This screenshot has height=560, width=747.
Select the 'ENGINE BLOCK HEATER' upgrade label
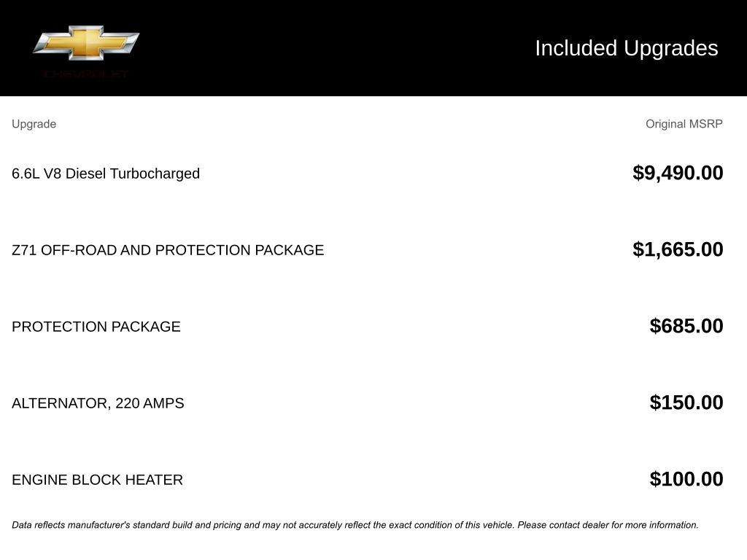97,480
